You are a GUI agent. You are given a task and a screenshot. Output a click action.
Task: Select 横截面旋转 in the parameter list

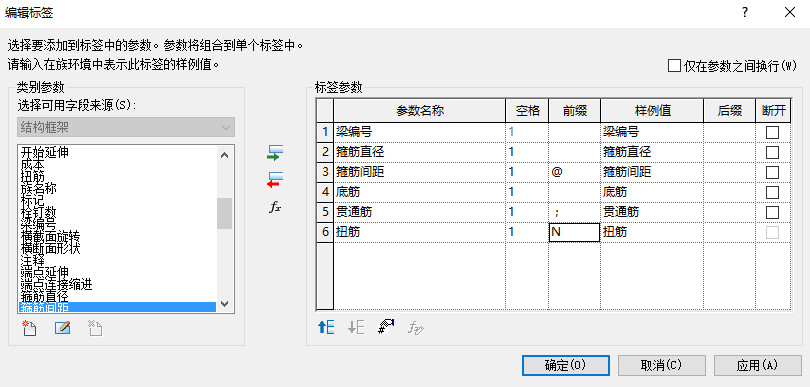pos(51,236)
